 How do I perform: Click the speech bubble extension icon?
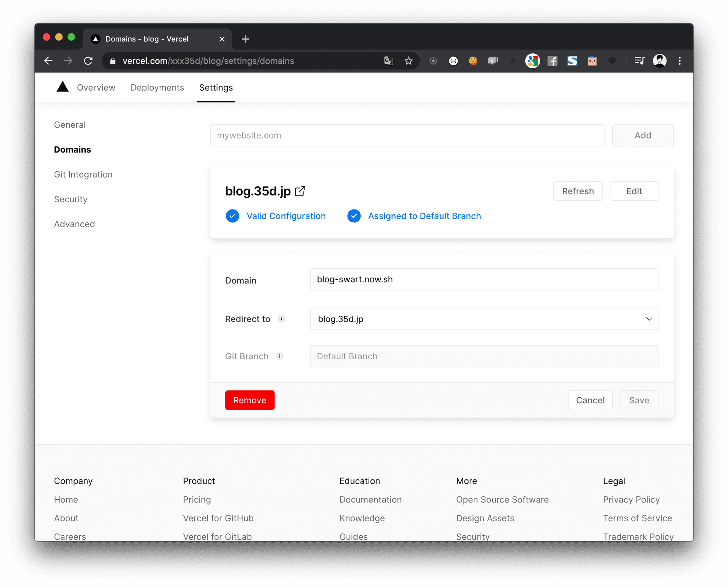pos(493,61)
